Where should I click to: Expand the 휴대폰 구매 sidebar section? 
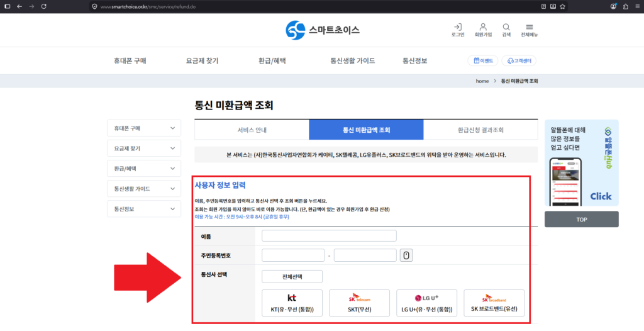click(x=144, y=128)
